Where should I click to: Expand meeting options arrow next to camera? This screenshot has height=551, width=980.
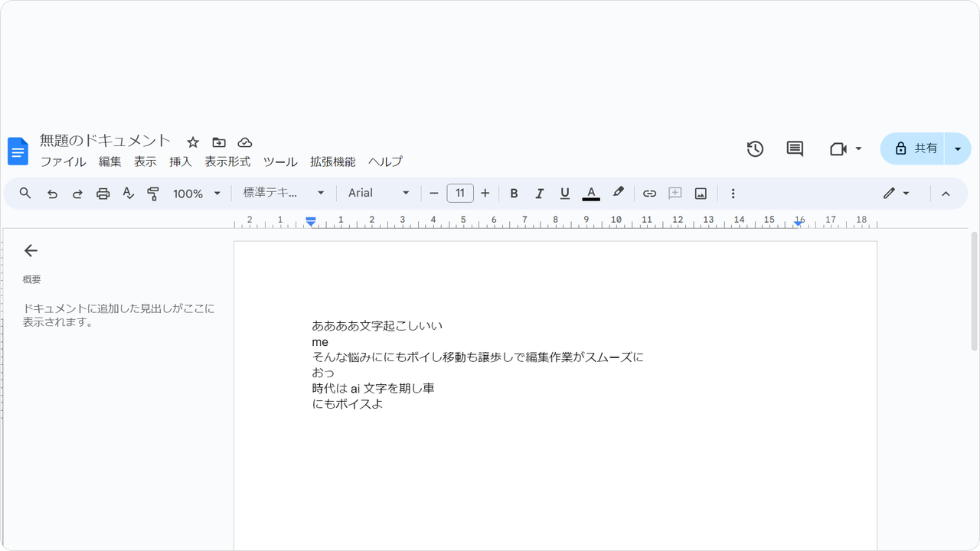pos(858,148)
